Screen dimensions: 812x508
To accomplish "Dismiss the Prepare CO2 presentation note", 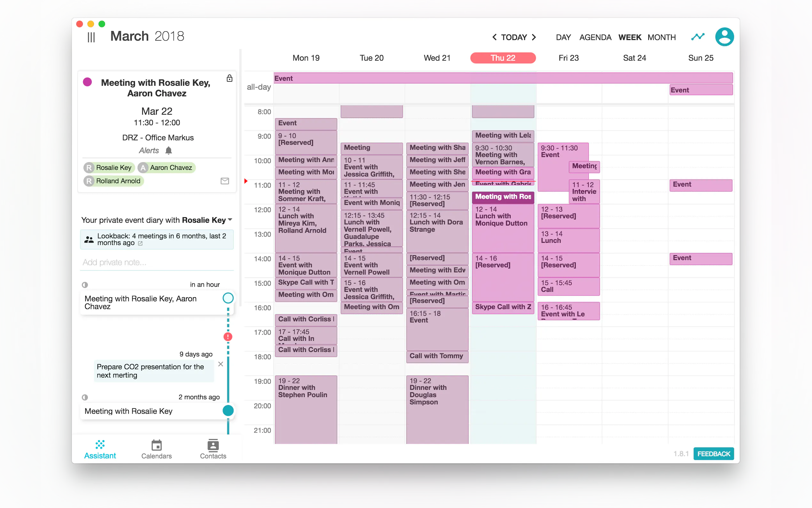I will (x=221, y=364).
